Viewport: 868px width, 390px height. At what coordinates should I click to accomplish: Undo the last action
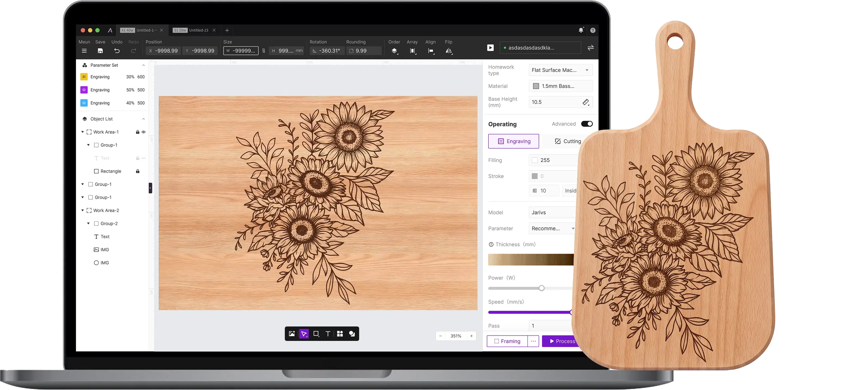point(117,51)
